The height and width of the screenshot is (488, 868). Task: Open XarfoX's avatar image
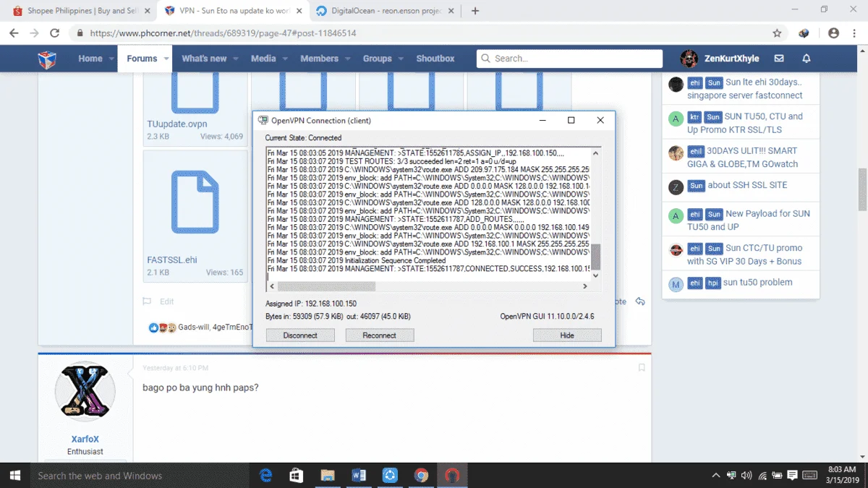pos(85,391)
